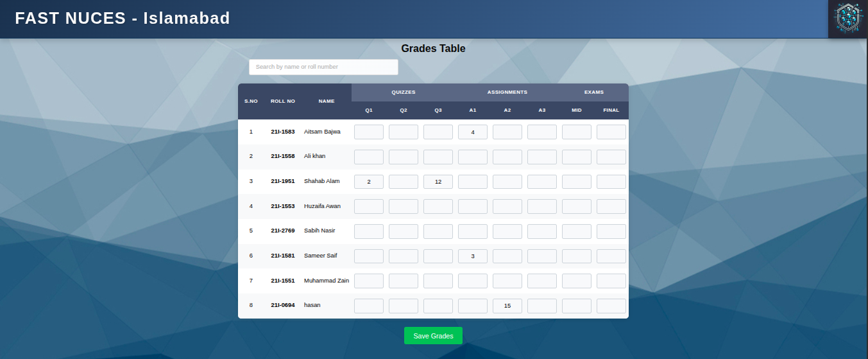Click the Grades Table heading
Image resolution: width=868 pixels, height=359 pixels.
pyautogui.click(x=433, y=48)
